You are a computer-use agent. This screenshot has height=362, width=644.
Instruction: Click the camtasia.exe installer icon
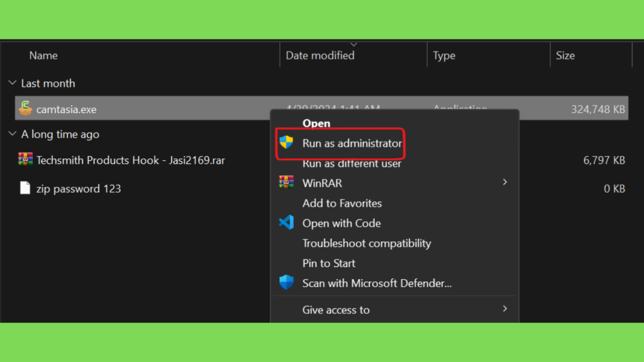click(x=25, y=109)
